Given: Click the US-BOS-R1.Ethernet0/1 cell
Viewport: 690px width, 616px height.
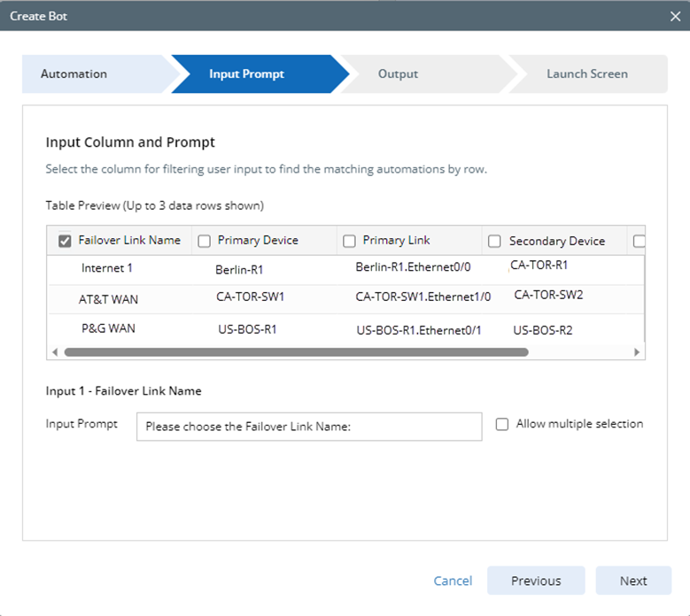Looking at the screenshot, I should (418, 330).
